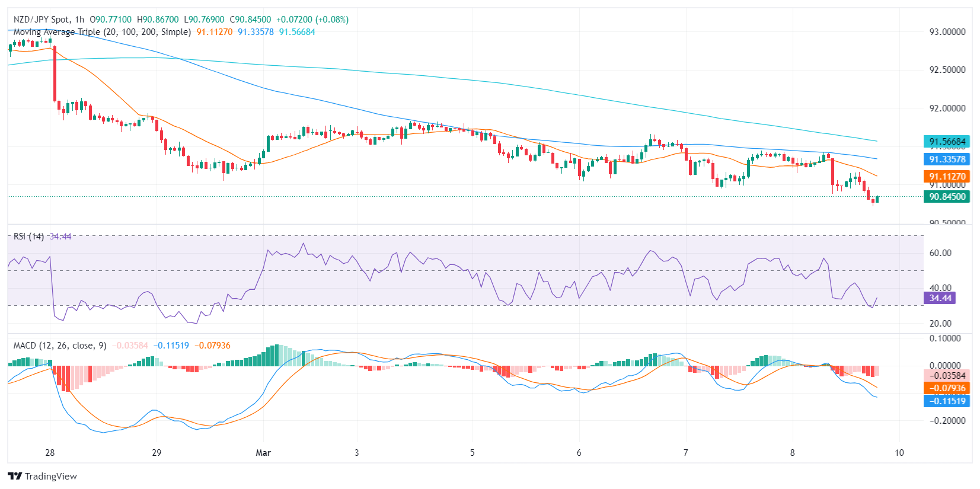Click the orange -0.07936 MACD signal tag
The image size is (980, 489).
coord(947,388)
